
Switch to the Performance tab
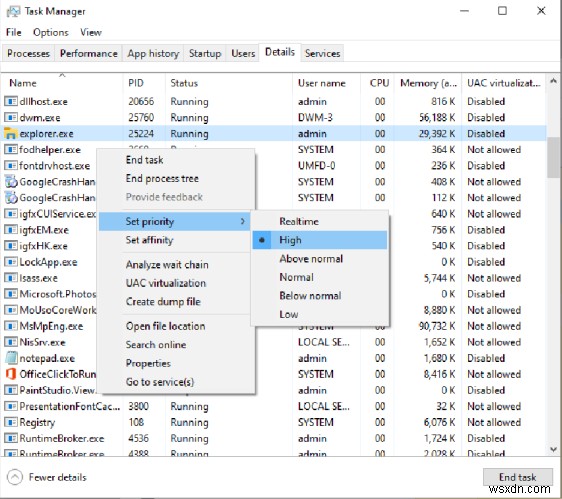click(89, 53)
